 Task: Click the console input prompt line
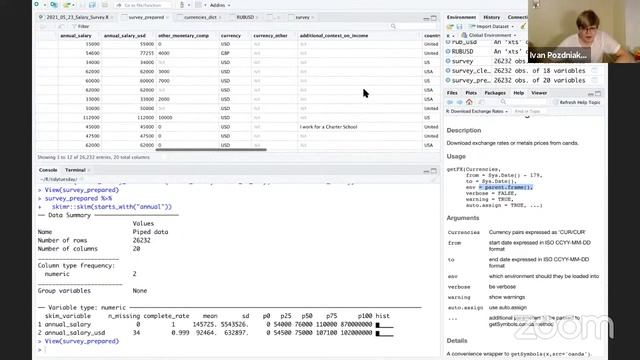click(x=237, y=350)
